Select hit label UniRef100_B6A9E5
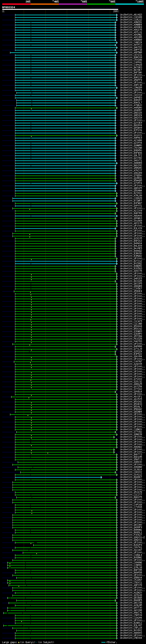This screenshot has width=146, height=644. tap(131, 600)
